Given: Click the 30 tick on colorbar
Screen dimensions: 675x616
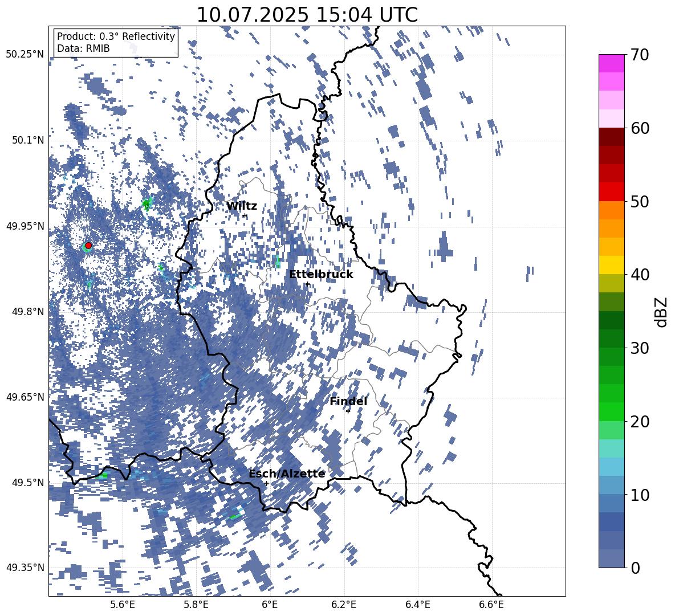Looking at the screenshot, I should pos(640,348).
